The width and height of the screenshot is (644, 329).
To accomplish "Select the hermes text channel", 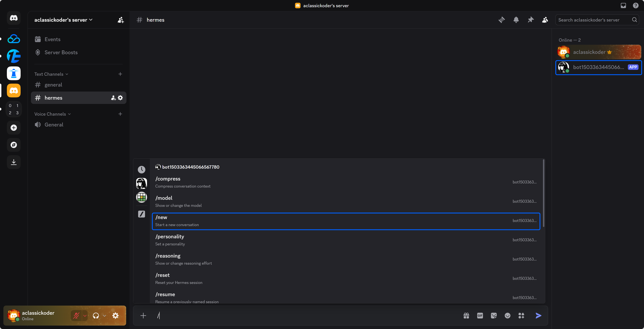I will (x=79, y=98).
